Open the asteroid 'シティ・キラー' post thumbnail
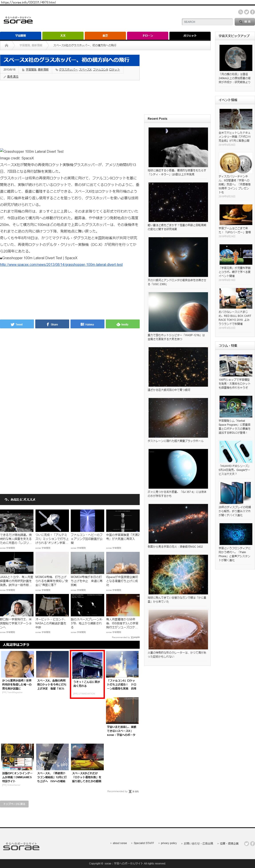The width and height of the screenshot is (255, 868). tap(178, 147)
